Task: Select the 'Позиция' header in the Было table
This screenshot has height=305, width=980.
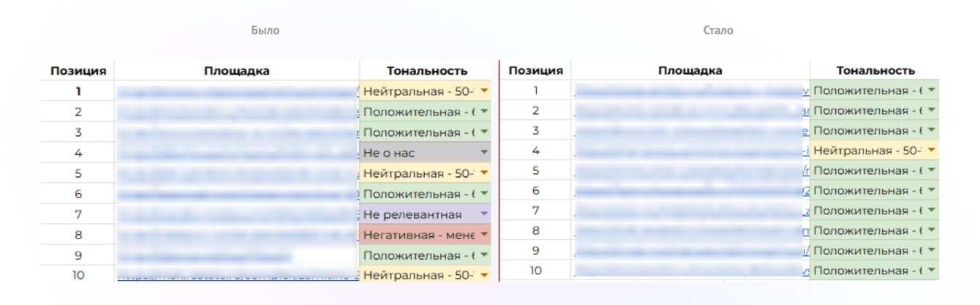Action: (x=78, y=71)
